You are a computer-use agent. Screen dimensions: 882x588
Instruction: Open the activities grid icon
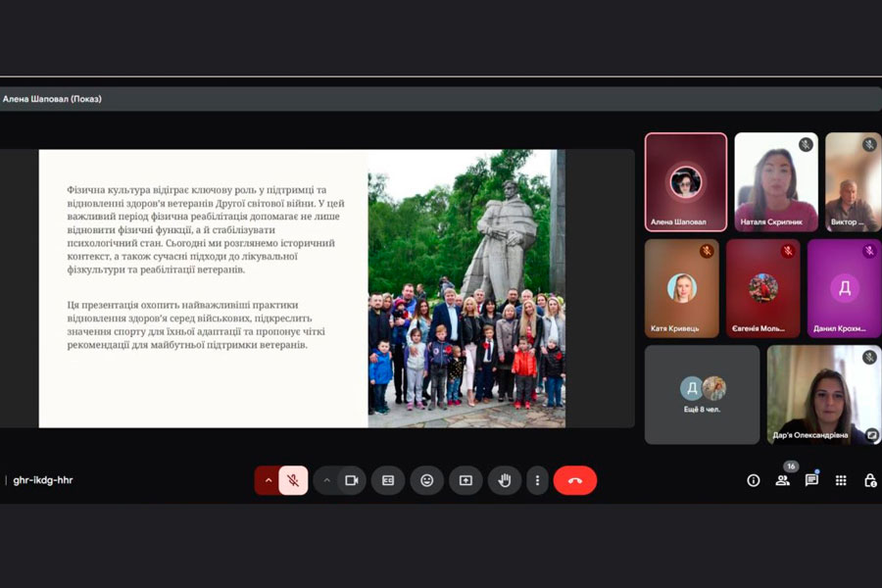click(x=841, y=480)
